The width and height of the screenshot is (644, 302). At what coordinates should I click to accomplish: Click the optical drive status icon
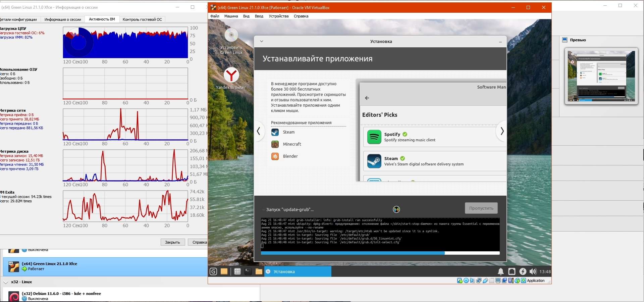click(466, 281)
